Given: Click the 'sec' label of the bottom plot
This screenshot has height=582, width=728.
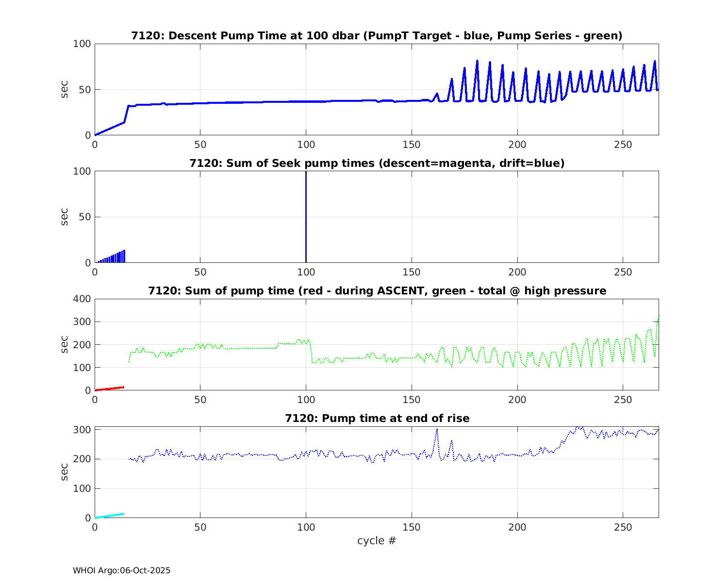Looking at the screenshot, I should coord(64,472).
